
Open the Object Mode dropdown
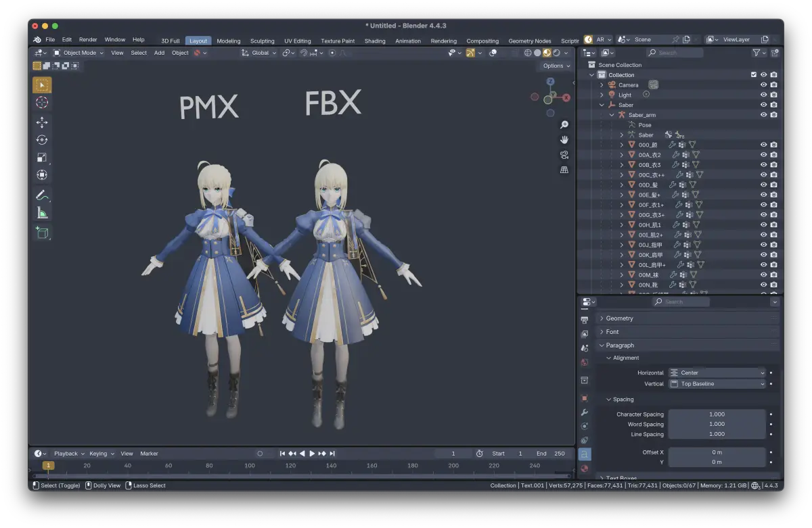[79, 53]
